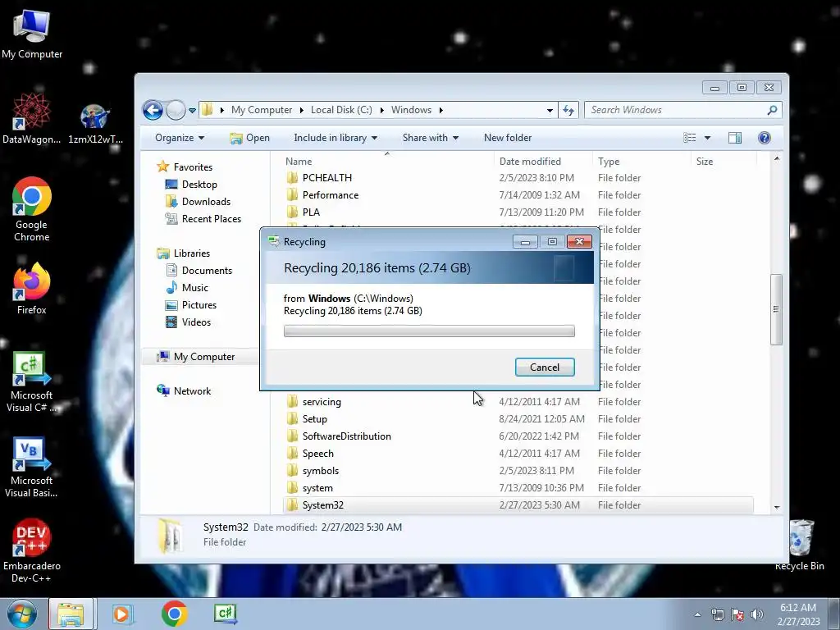This screenshot has width=840, height=630.
Task: Click the Action Center flag tray icon
Action: pyautogui.click(x=737, y=615)
